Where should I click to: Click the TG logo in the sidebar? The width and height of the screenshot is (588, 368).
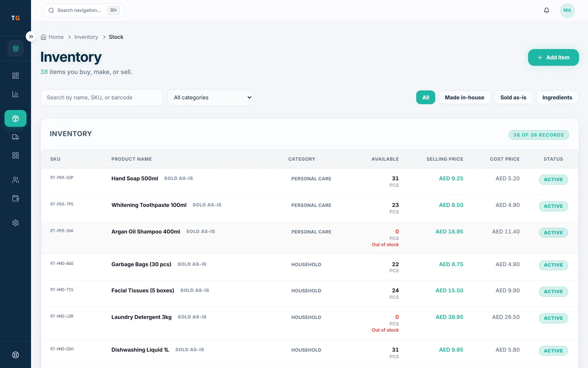(x=16, y=18)
